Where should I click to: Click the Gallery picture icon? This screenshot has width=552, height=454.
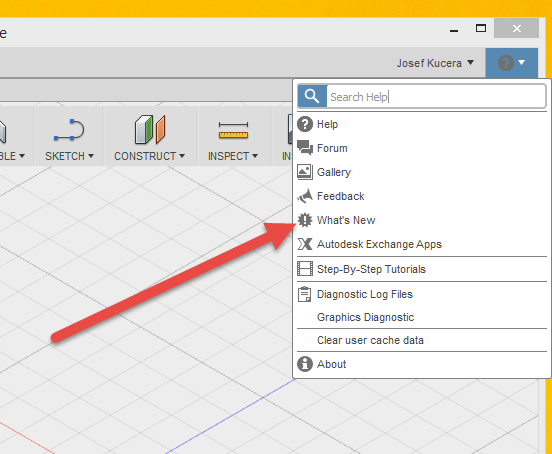pyautogui.click(x=305, y=172)
